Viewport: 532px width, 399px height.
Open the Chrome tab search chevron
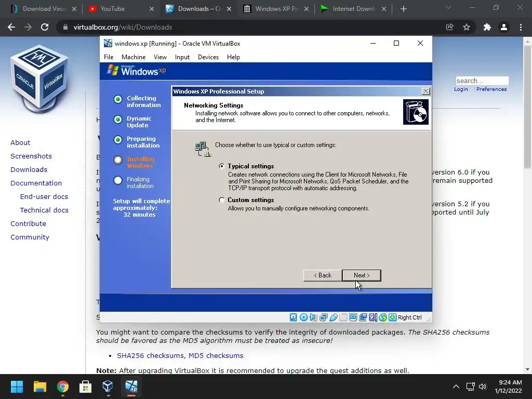point(448,7)
